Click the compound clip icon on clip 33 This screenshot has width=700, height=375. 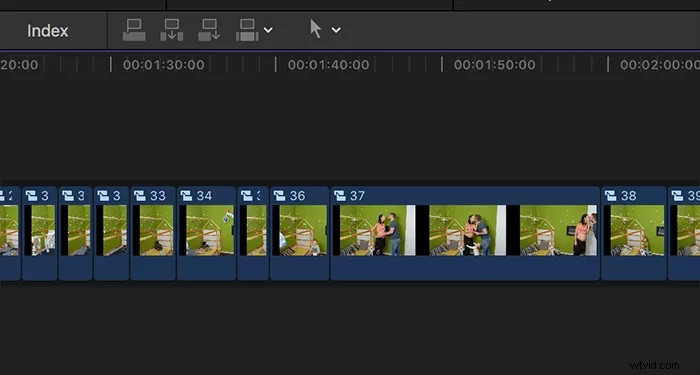140,196
